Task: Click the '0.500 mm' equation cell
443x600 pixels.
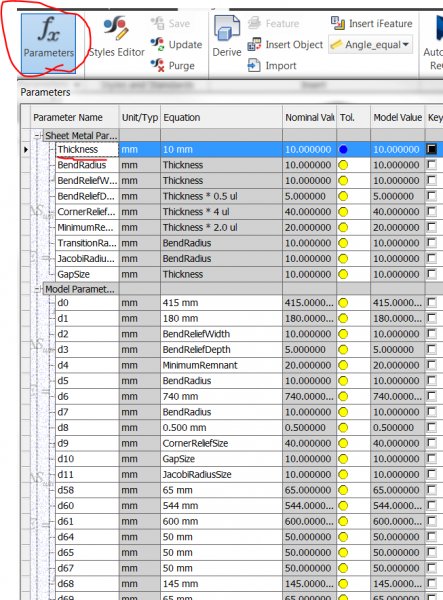Action: (222, 427)
